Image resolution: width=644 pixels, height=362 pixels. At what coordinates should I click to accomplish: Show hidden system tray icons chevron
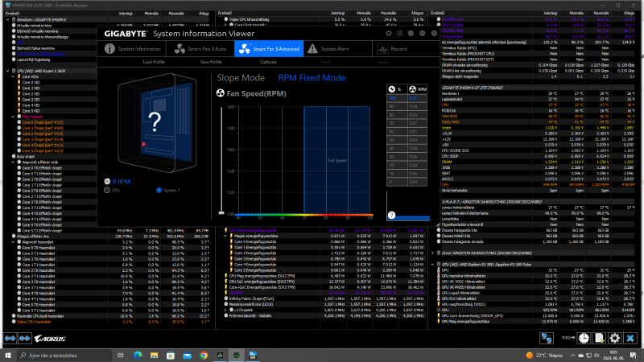(572, 355)
